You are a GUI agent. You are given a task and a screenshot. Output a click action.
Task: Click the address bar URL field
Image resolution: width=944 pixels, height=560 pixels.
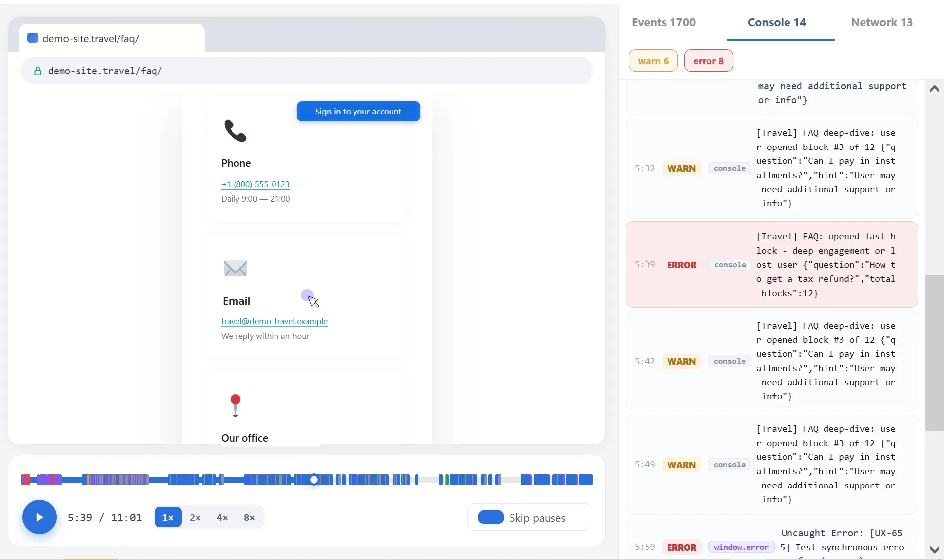[306, 71]
